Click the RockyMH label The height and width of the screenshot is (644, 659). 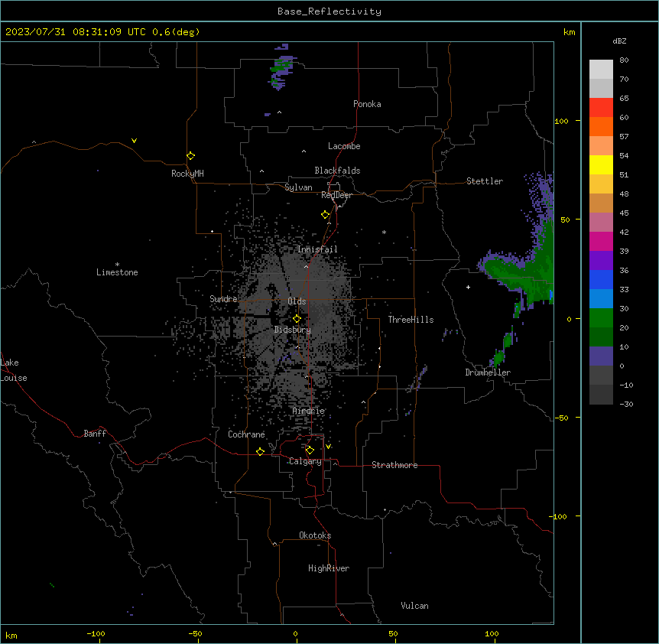187,174
